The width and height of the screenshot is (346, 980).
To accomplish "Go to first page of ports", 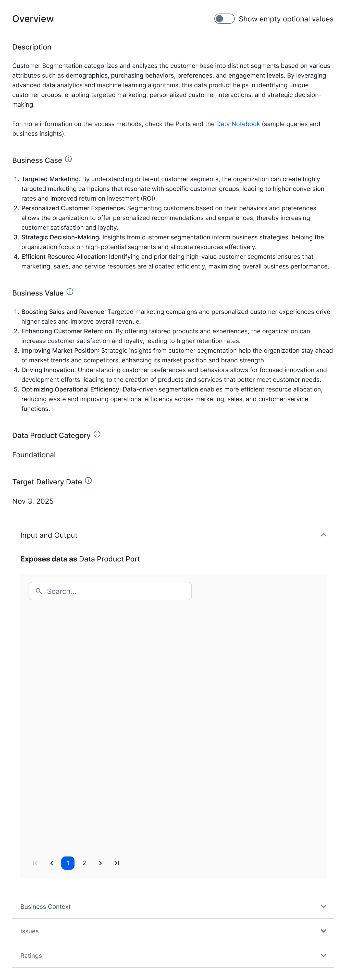I will point(35,863).
